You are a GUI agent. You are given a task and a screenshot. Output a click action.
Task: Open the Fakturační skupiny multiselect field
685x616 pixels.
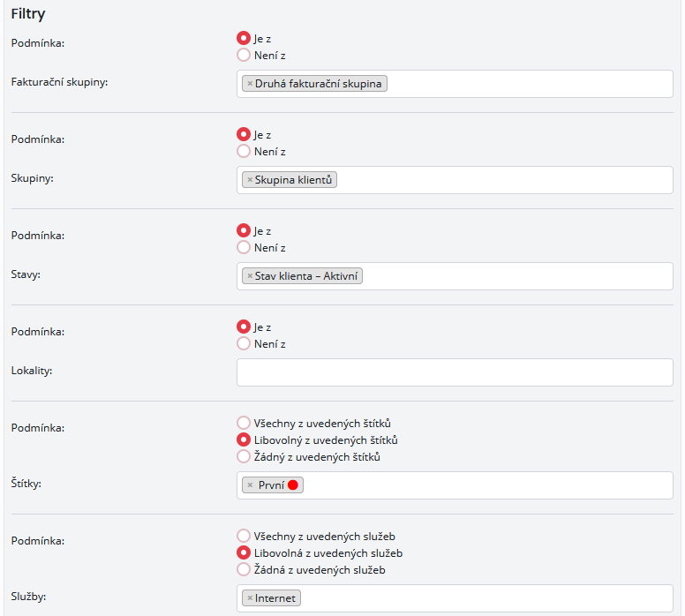coord(530,84)
